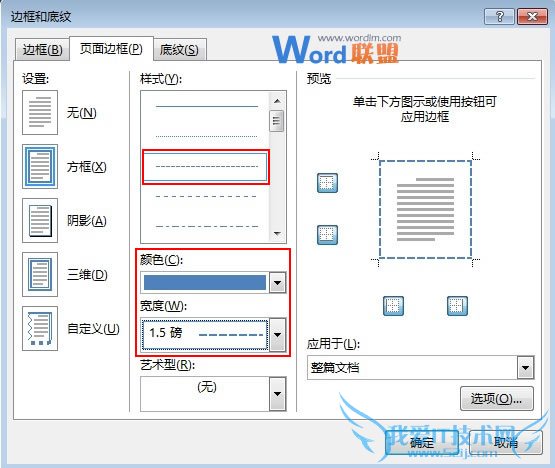This screenshot has width=555, height=468.
Task: Switch to the 页面边框(P) tab
Action: tap(111, 48)
